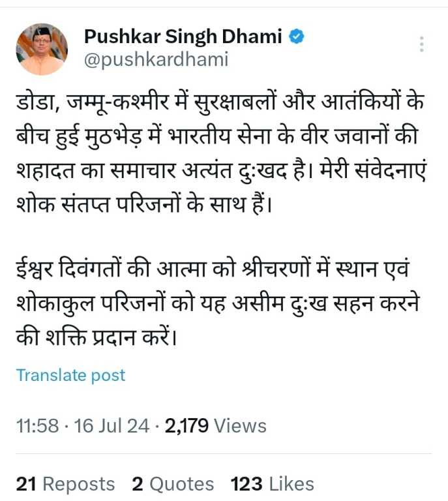Click the Translate post link

70,375
